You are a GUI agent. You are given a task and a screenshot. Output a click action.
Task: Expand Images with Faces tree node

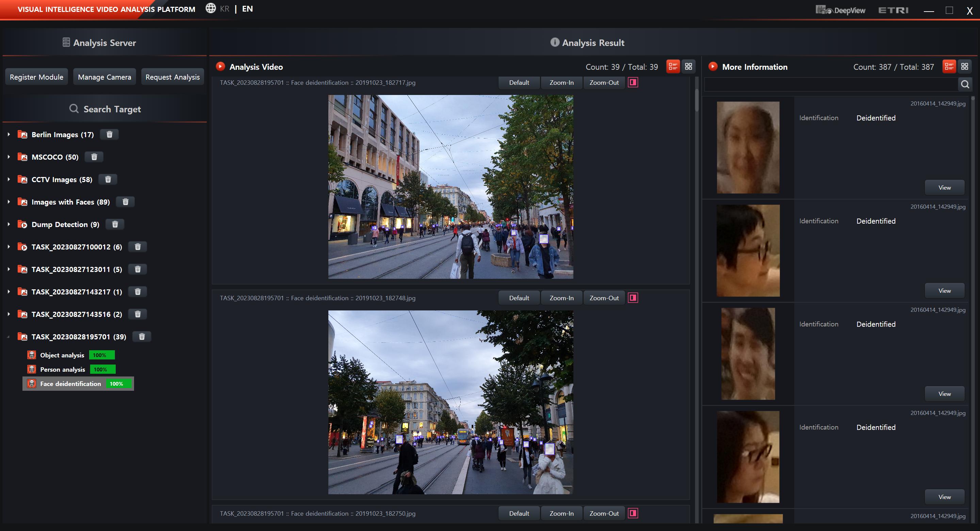pos(9,202)
